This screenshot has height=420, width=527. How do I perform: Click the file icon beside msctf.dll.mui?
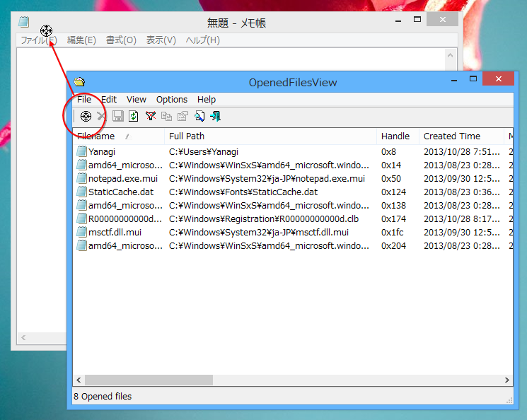81,232
